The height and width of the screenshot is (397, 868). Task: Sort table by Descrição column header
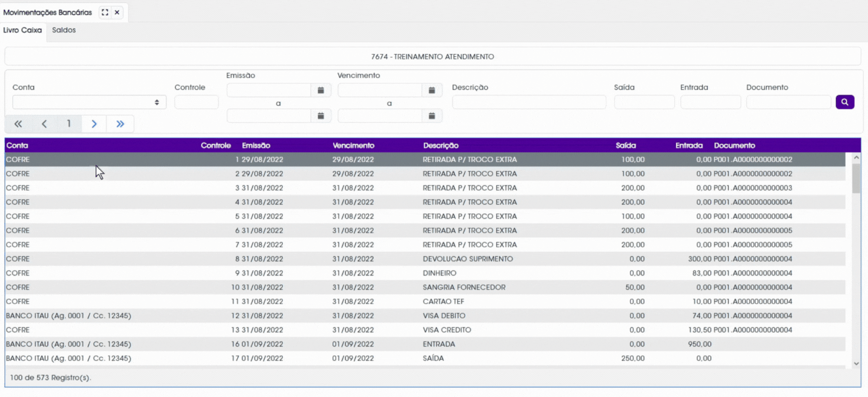point(441,146)
